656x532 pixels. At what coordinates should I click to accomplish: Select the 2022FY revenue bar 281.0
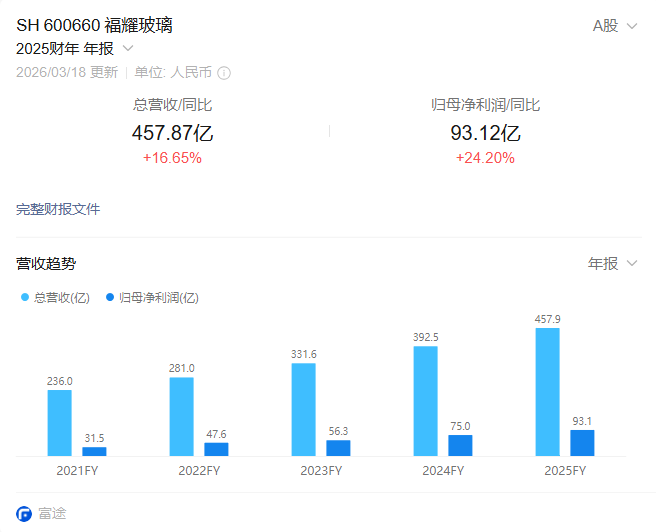182,417
